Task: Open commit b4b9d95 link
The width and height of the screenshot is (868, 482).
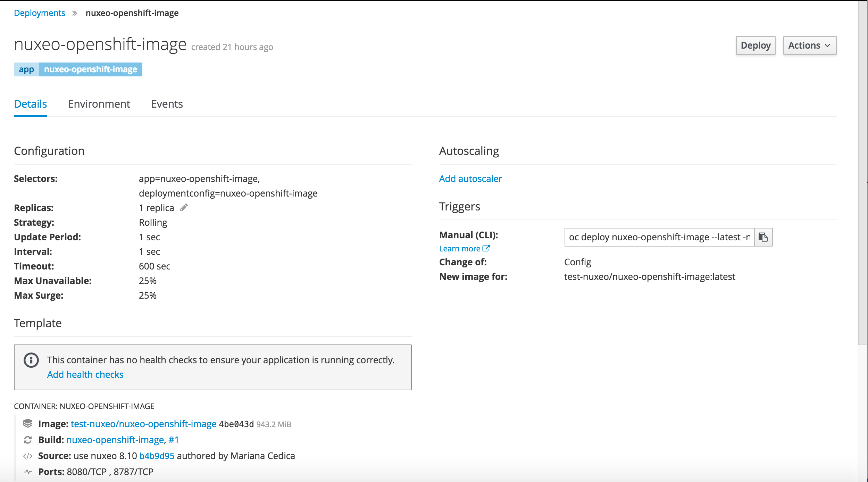Action: click(x=157, y=456)
